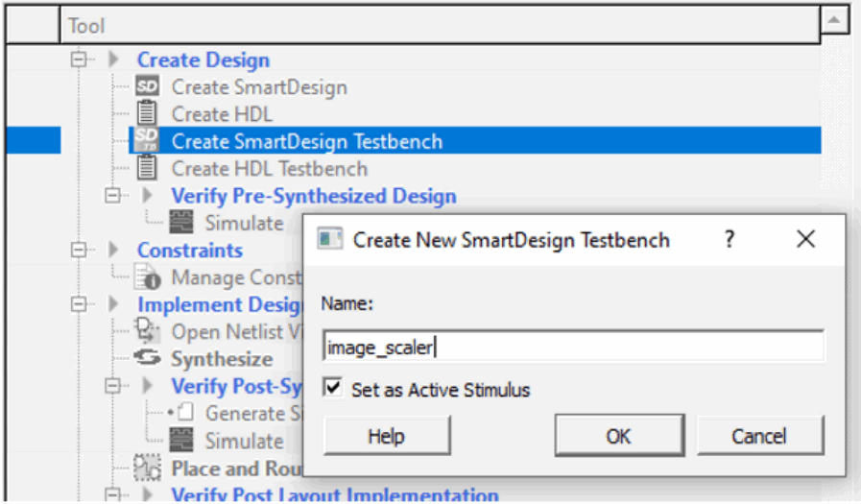Click the Simulate icon under Verify Pre-Synthesized Design

tap(181, 223)
